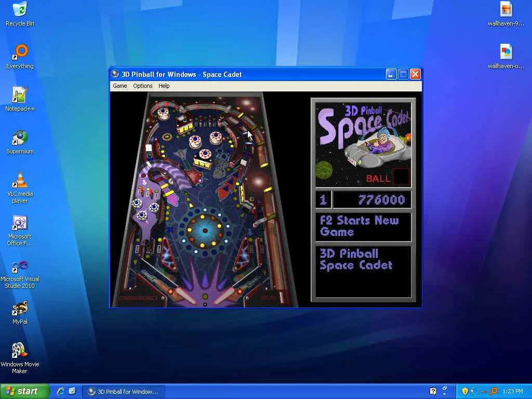The width and height of the screenshot is (532, 399).
Task: Click the central blue wormhole circle on table
Action: point(205,231)
